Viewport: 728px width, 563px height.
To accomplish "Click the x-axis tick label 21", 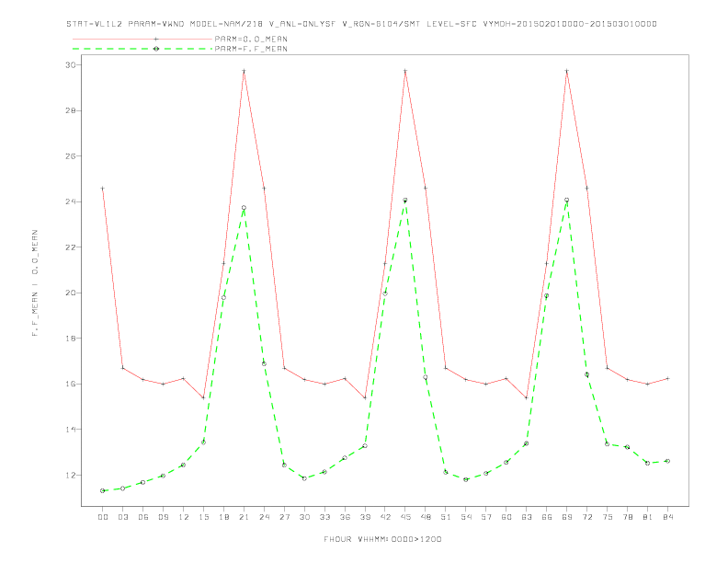I will [x=244, y=517].
